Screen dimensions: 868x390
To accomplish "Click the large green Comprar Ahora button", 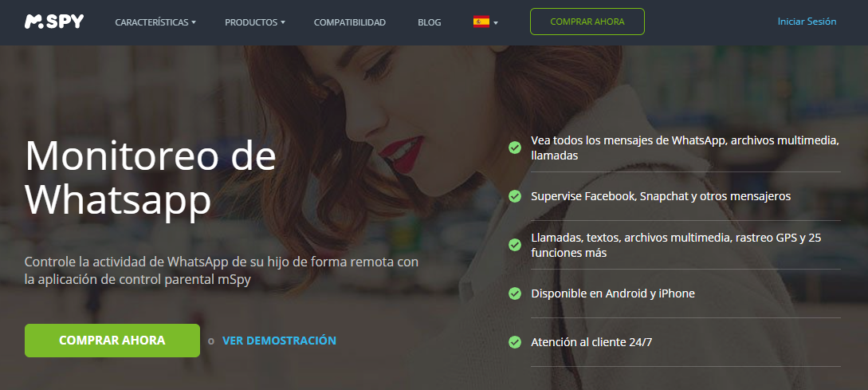I will click(112, 340).
